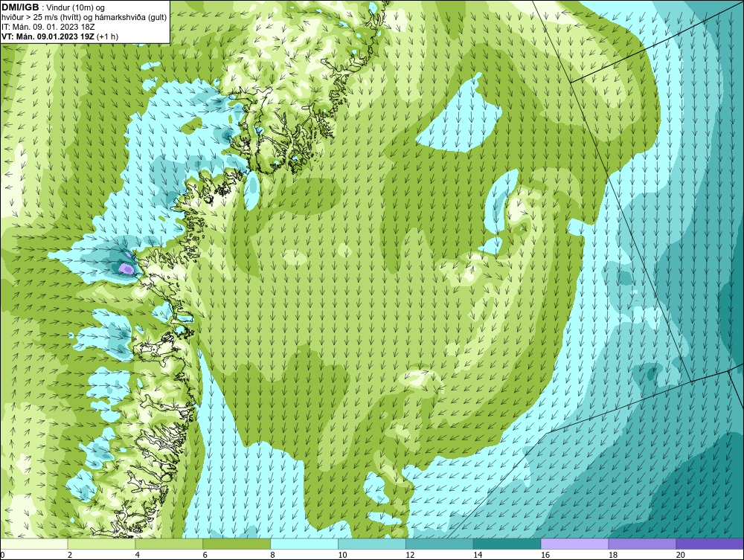Click the 6–8 m/s green legend swatch
The width and height of the screenshot is (744, 560).
237,544
